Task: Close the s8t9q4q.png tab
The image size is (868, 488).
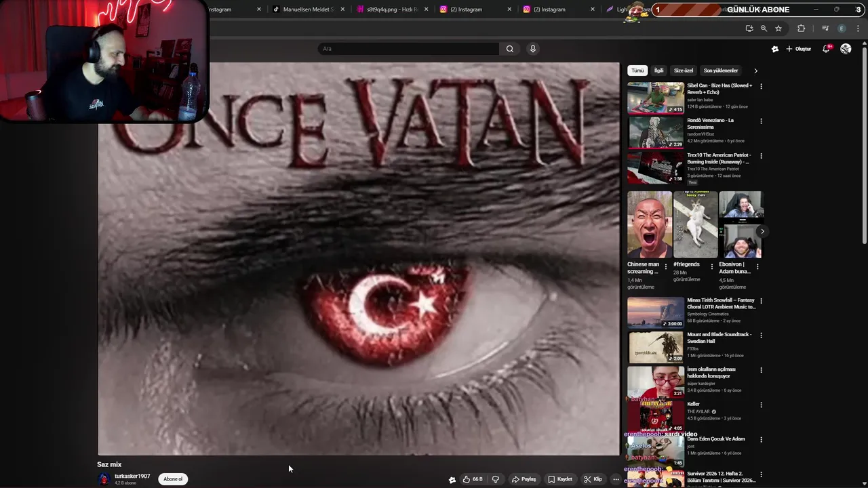Action: point(426,9)
